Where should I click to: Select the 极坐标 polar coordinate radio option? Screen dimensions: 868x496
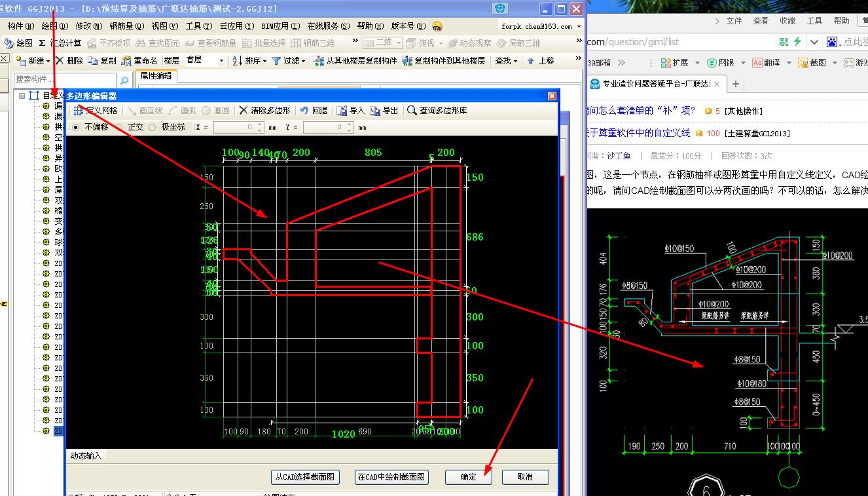click(x=153, y=127)
